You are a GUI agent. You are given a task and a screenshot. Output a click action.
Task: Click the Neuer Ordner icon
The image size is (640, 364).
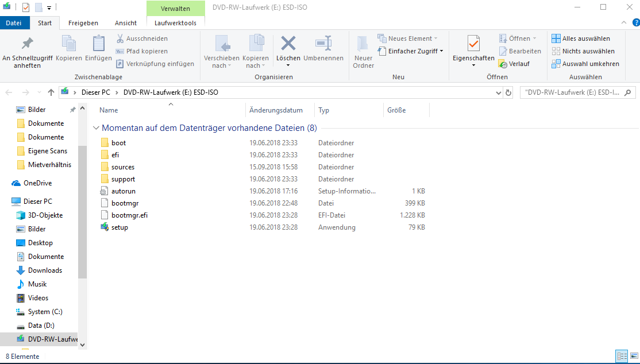pyautogui.click(x=363, y=44)
